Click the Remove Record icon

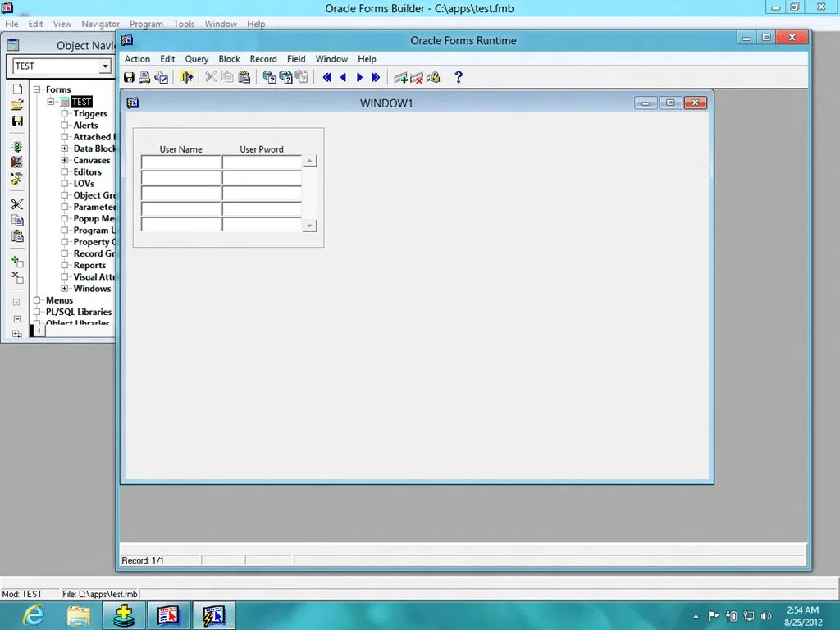click(x=416, y=78)
